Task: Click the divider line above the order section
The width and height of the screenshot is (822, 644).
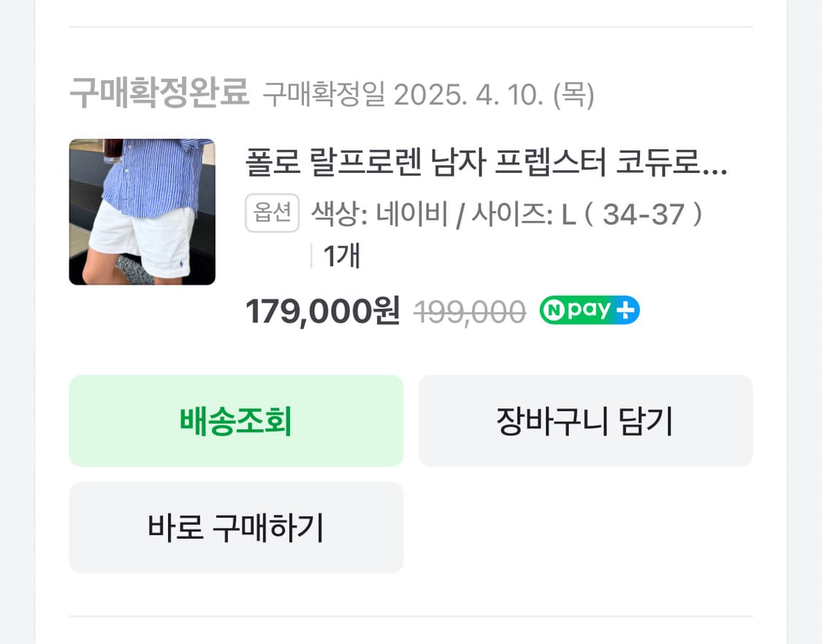Action: tap(411, 26)
